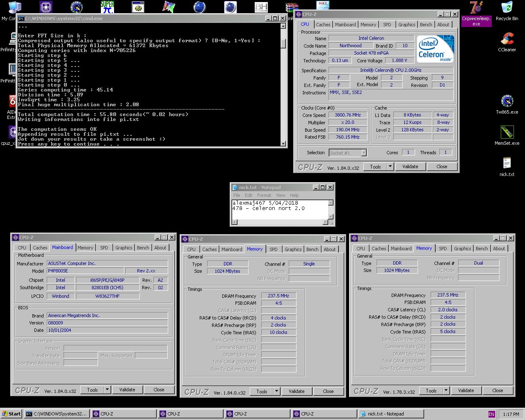Image resolution: width=525 pixels, height=420 pixels.
Task: Click Tools button in CPU-Z Mainboard window
Action: [x=92, y=390]
